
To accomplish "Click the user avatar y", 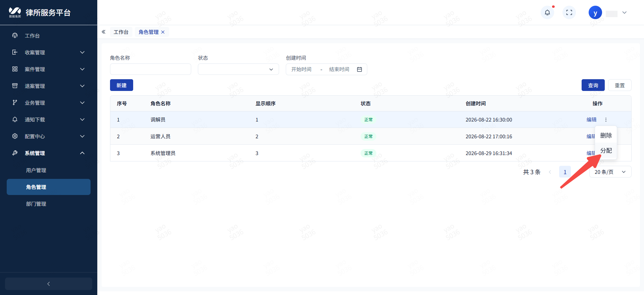I will (x=595, y=13).
